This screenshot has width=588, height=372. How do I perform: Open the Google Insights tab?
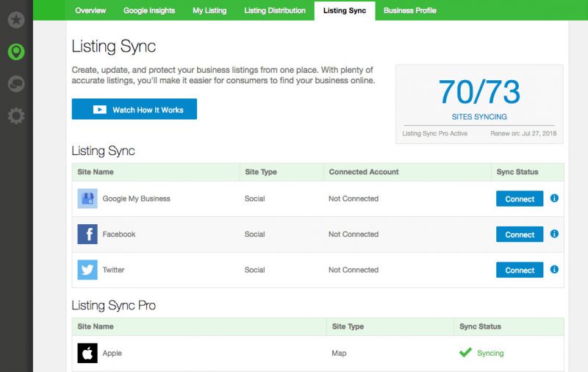[x=149, y=10]
